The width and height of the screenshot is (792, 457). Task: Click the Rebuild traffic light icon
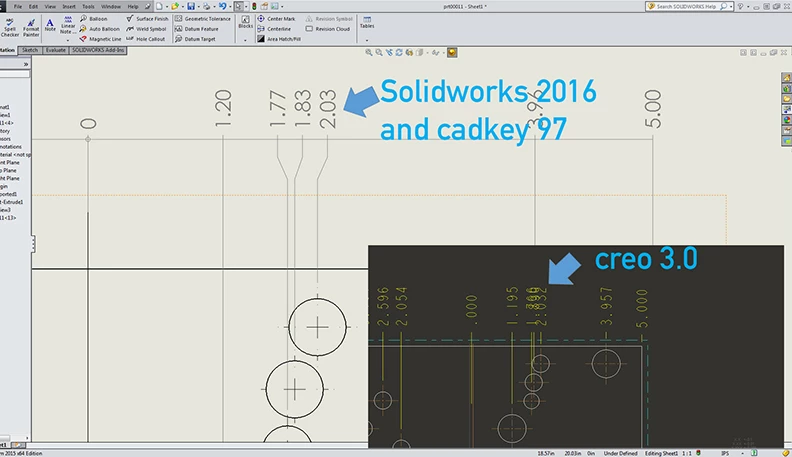click(254, 6)
